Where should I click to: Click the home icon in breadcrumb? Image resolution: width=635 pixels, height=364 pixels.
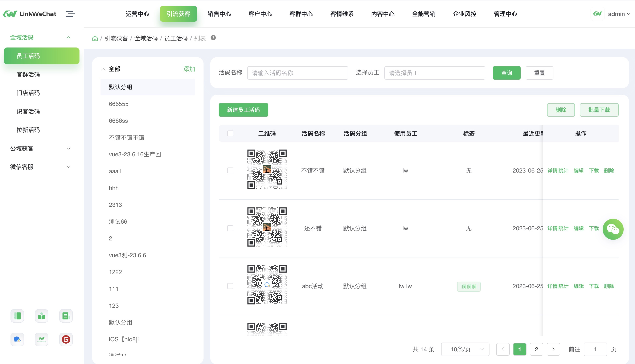click(95, 38)
